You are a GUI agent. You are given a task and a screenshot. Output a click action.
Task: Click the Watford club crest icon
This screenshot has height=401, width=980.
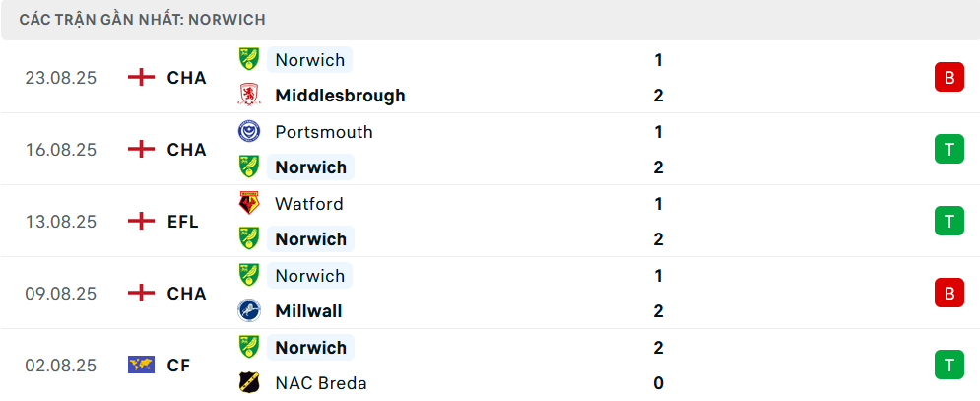coord(249,204)
